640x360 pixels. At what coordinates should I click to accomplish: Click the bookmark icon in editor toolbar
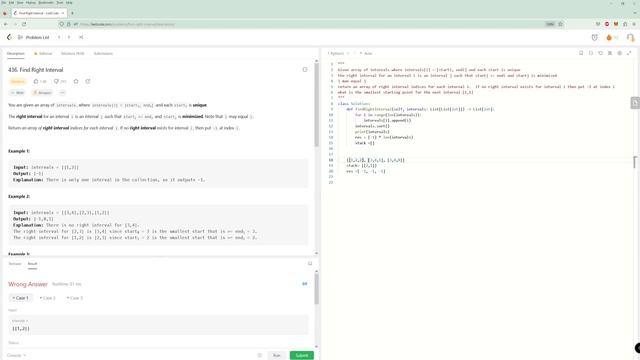click(581, 53)
